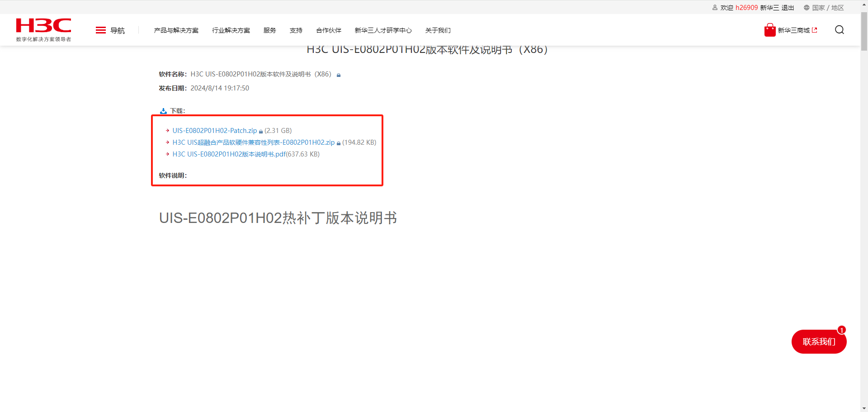
Task: Click the user profile icon
Action: tap(715, 8)
